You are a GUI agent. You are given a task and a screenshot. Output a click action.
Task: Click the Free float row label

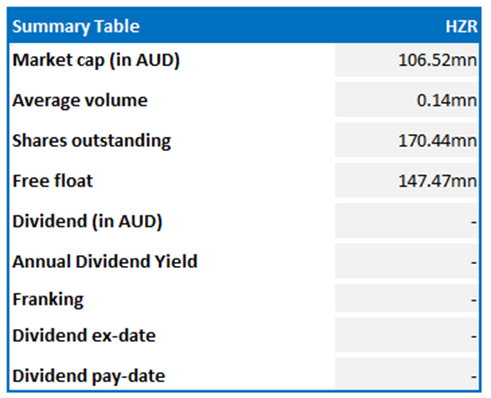point(53,181)
